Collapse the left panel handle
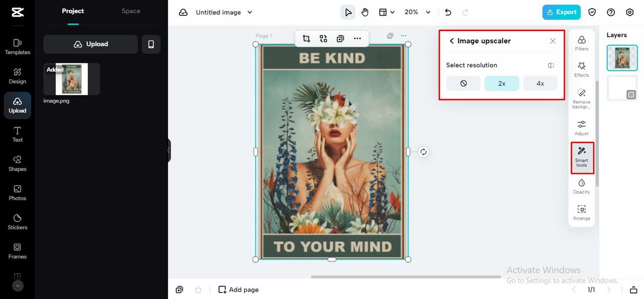The image size is (644, 299). point(169,150)
